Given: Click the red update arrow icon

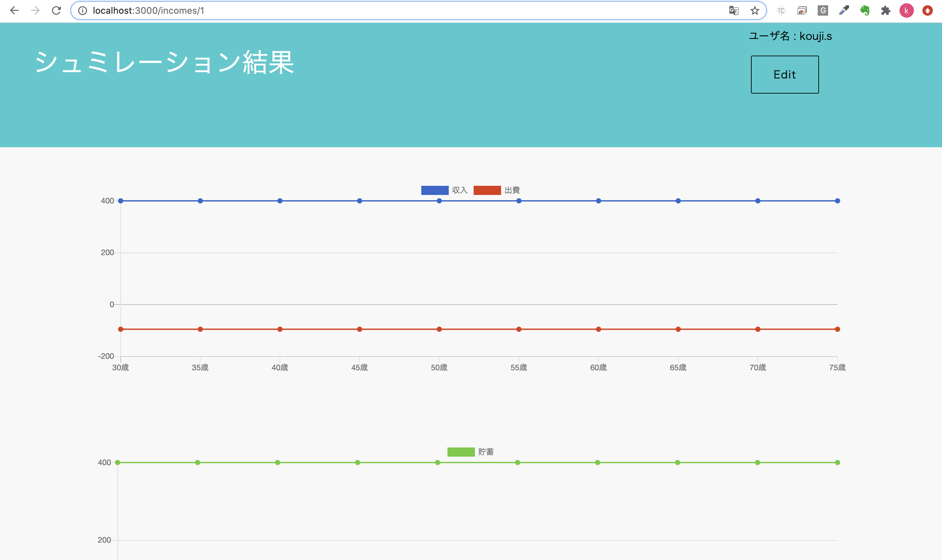Looking at the screenshot, I should click(x=928, y=10).
